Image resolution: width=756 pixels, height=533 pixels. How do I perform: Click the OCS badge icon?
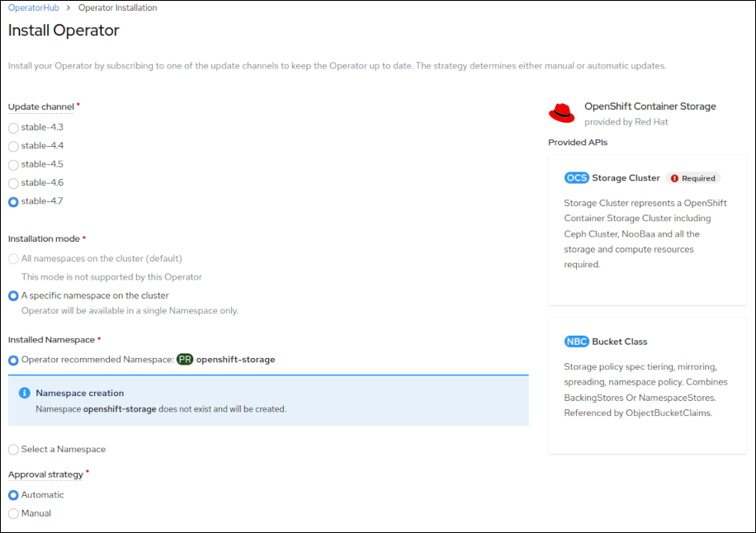576,178
